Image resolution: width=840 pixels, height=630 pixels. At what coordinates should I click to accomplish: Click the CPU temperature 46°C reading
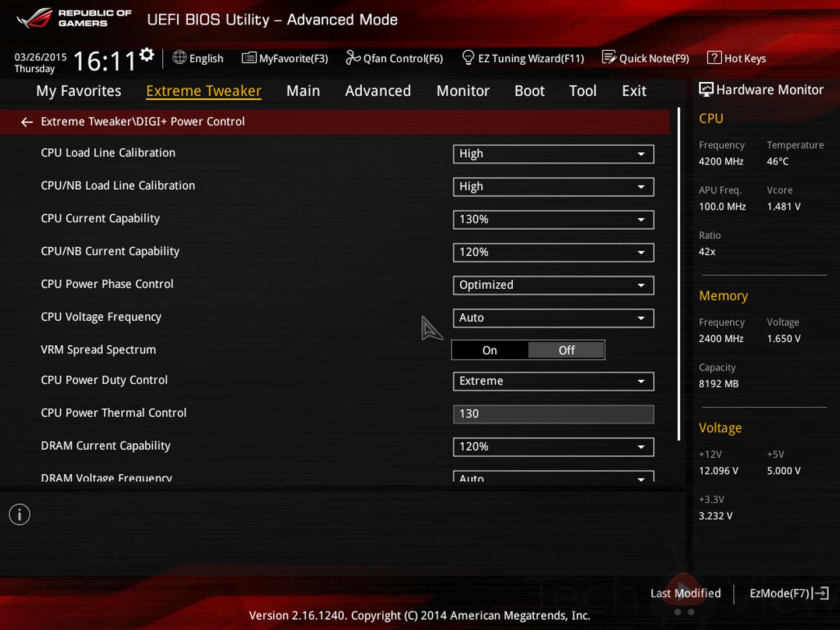(x=778, y=162)
